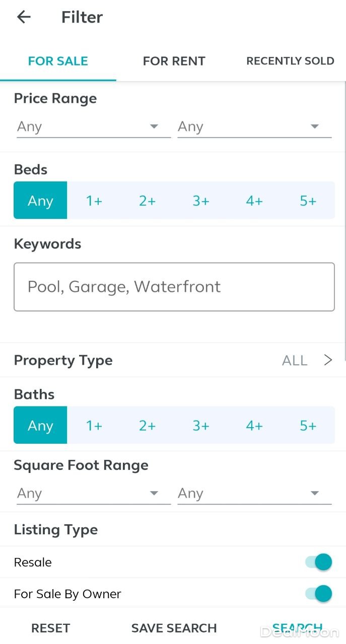Switch to the FOR RENT tab

(174, 61)
